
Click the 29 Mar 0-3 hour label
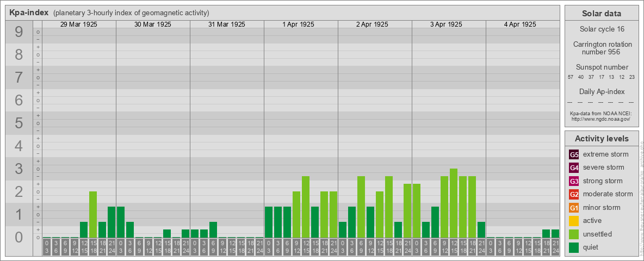click(x=47, y=248)
